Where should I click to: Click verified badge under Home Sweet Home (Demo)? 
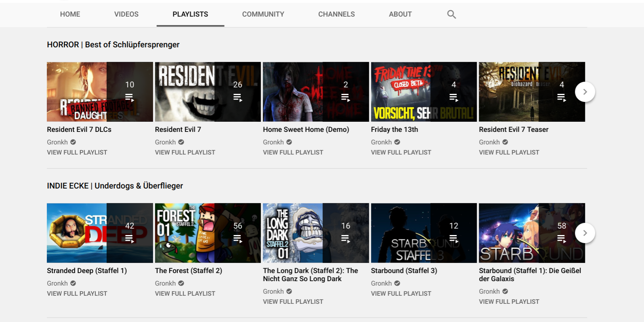pyautogui.click(x=289, y=142)
